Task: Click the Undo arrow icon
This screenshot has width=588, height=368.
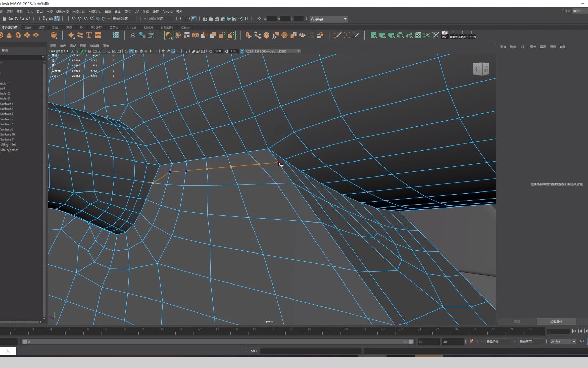Action: (x=22, y=19)
